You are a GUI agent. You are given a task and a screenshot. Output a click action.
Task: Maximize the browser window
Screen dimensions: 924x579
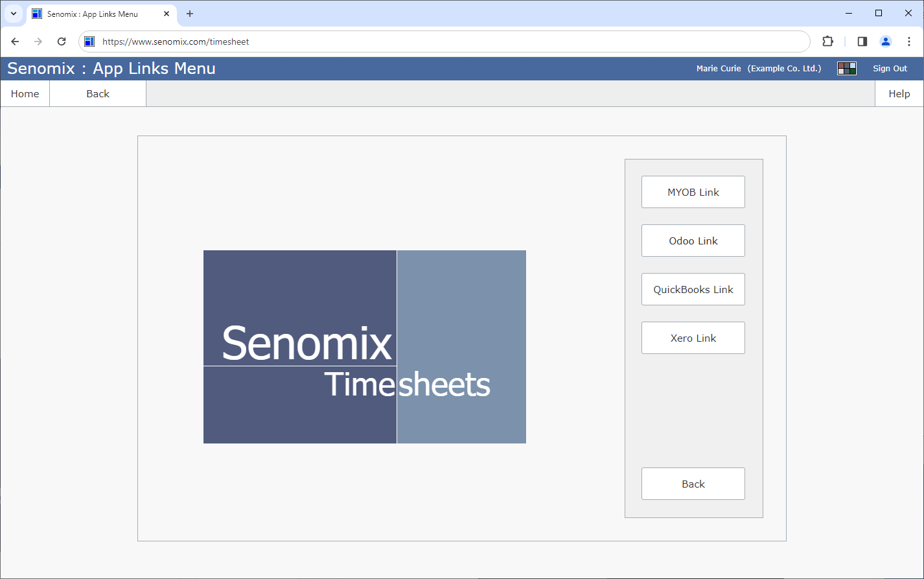click(x=879, y=13)
